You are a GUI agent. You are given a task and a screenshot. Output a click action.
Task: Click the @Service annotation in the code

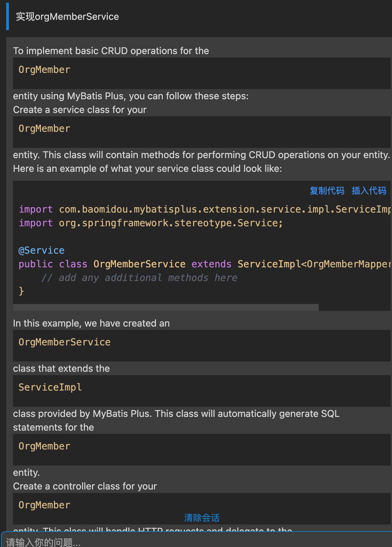41,250
